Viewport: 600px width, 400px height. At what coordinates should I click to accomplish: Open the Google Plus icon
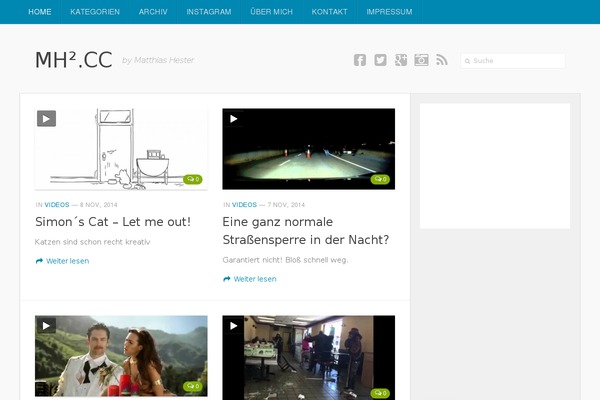pyautogui.click(x=401, y=60)
